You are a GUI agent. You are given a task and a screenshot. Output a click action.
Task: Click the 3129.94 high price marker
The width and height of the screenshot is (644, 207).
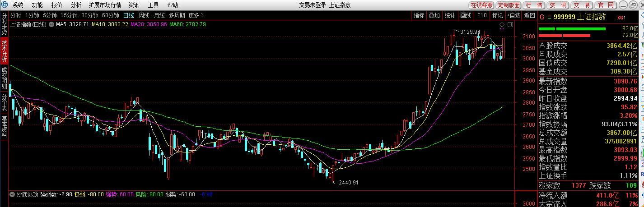click(x=470, y=32)
